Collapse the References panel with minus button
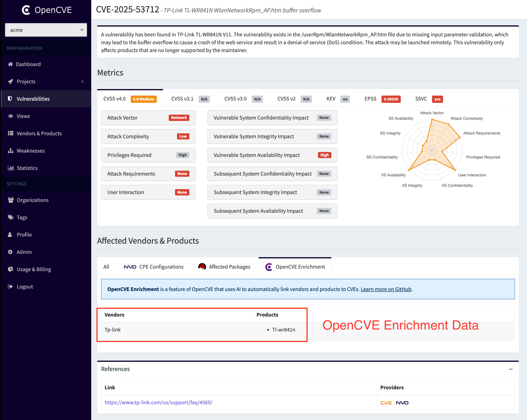This screenshot has height=420, width=527. 511,369
